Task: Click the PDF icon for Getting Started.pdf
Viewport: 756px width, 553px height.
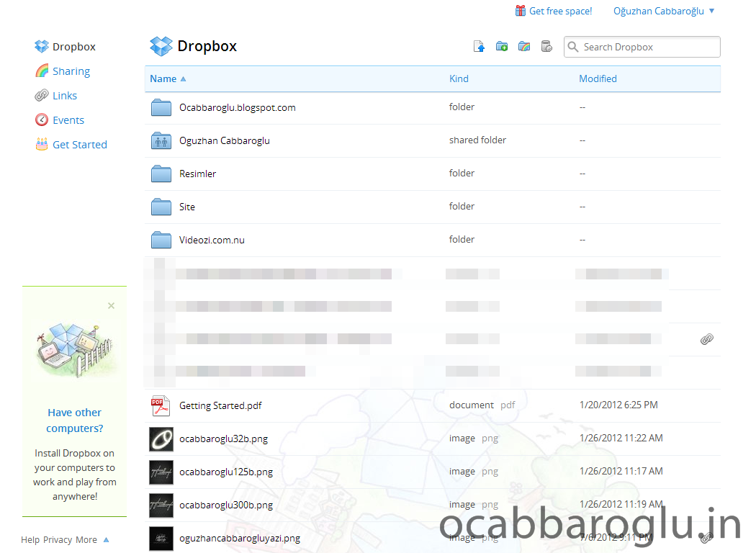Action: (161, 405)
